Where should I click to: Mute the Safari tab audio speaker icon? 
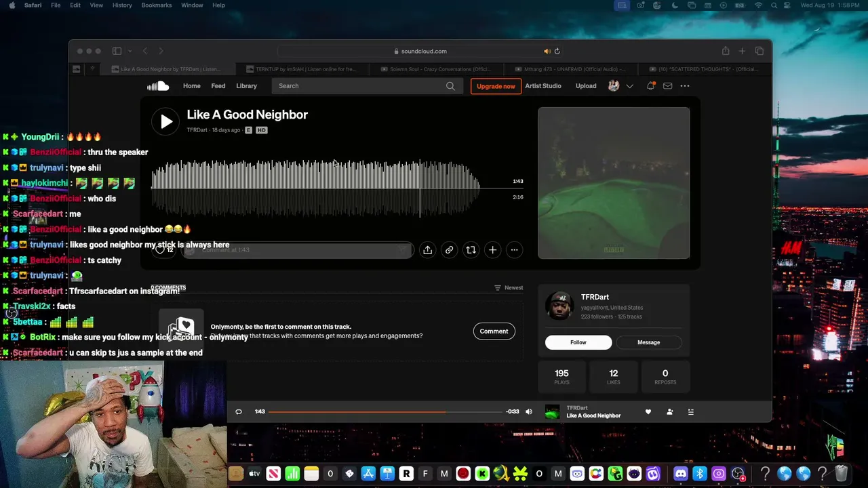coord(547,52)
